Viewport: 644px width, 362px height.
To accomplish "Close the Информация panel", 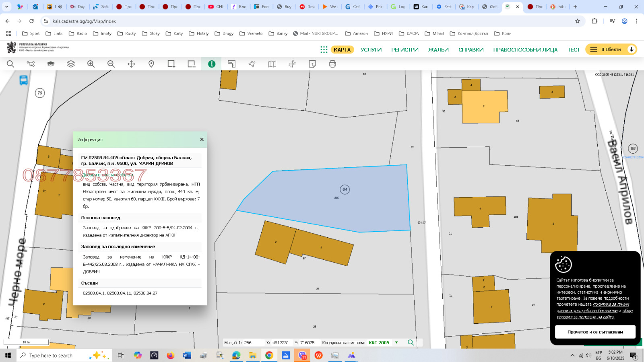I will (x=202, y=140).
